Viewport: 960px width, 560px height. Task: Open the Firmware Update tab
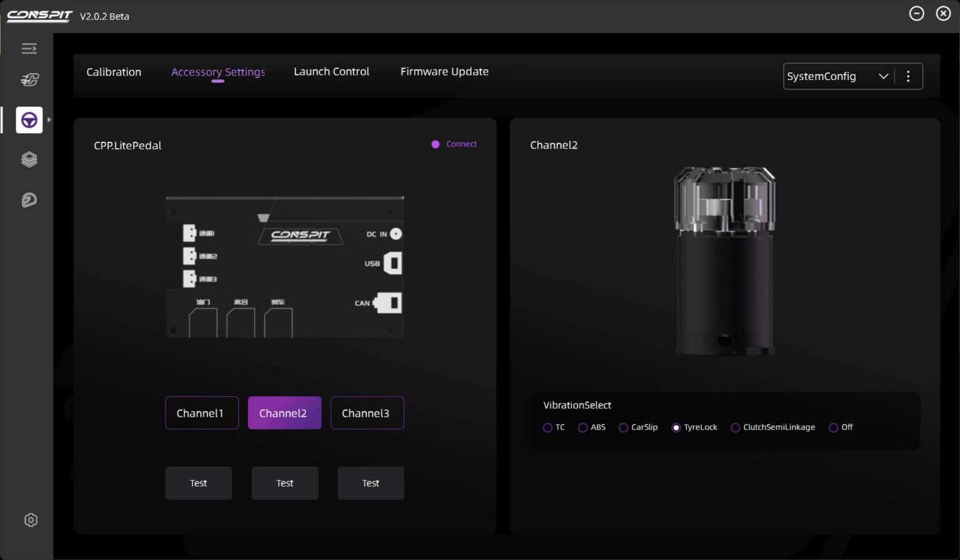tap(444, 72)
